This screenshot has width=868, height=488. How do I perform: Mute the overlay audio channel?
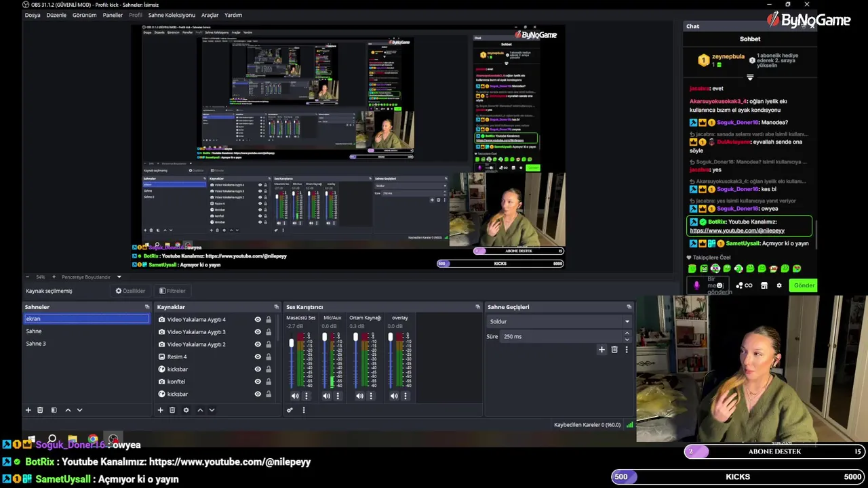pyautogui.click(x=394, y=396)
